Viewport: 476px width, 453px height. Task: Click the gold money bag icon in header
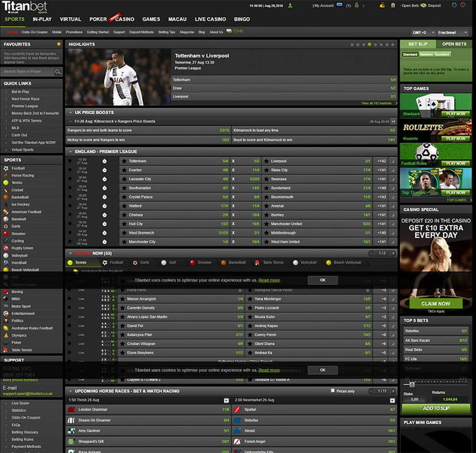[x=382, y=5]
